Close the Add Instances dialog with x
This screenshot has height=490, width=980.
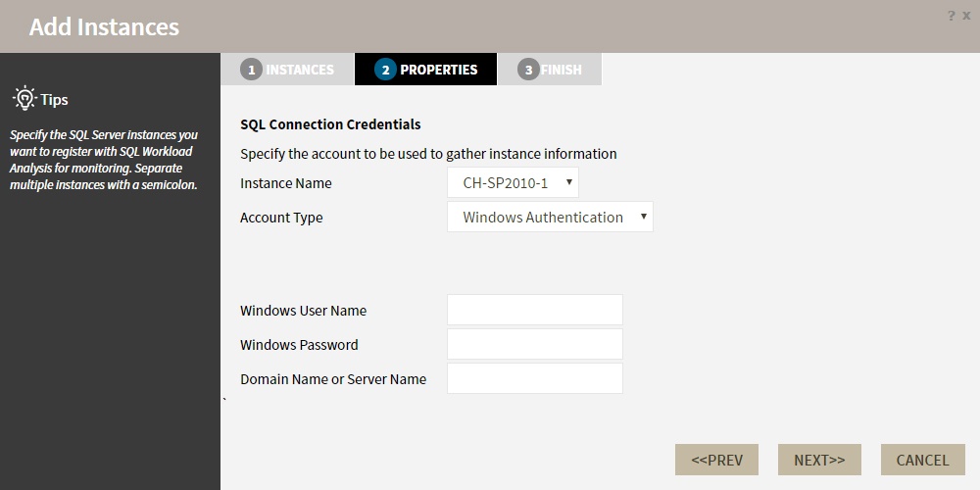pos(966,16)
